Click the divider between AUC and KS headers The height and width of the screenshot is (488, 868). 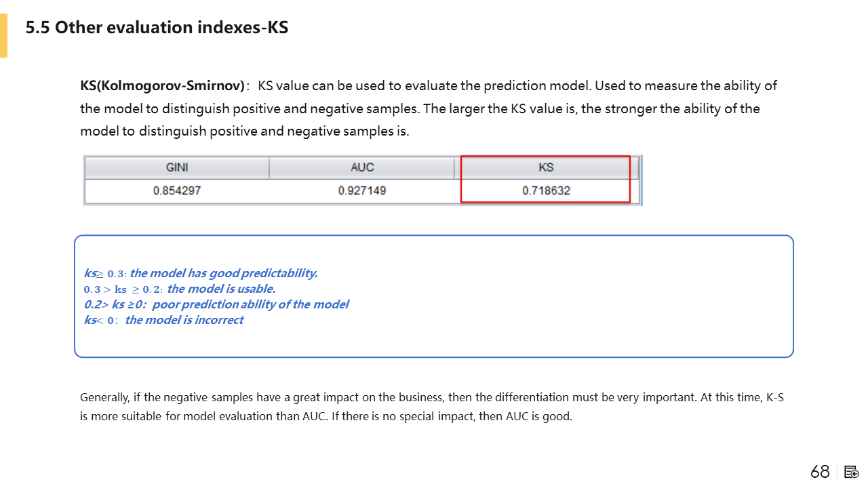(x=454, y=167)
